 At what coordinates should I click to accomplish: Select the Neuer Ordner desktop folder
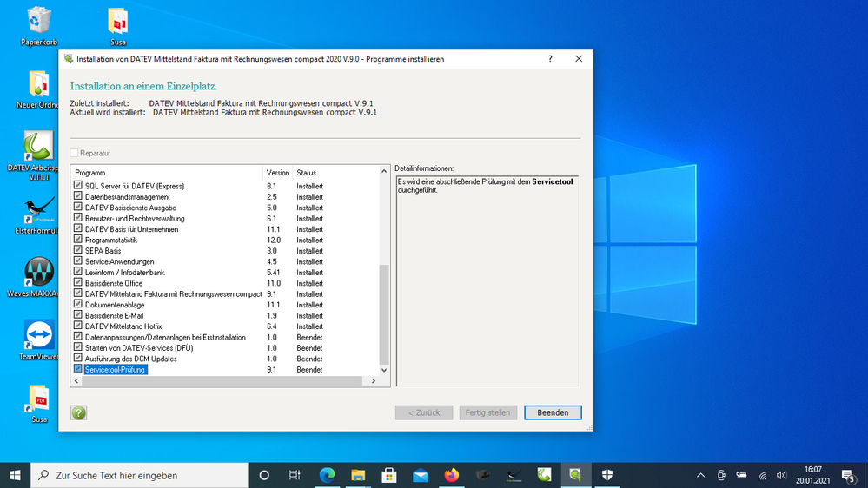39,89
